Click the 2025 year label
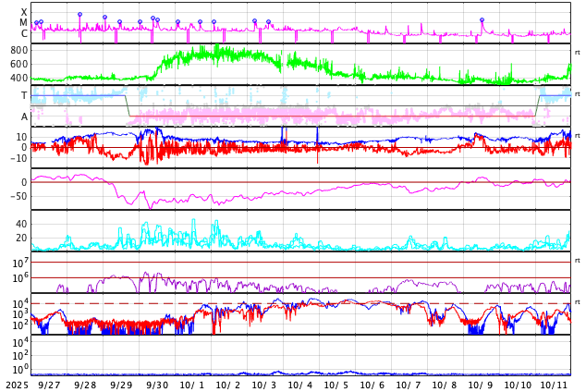Image resolution: width=586 pixels, height=392 pixels. [16, 385]
